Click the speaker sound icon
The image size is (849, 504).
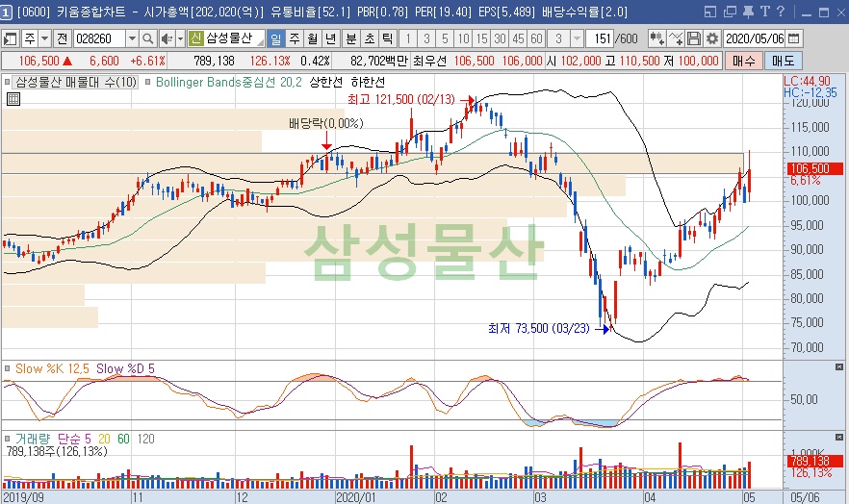167,38
